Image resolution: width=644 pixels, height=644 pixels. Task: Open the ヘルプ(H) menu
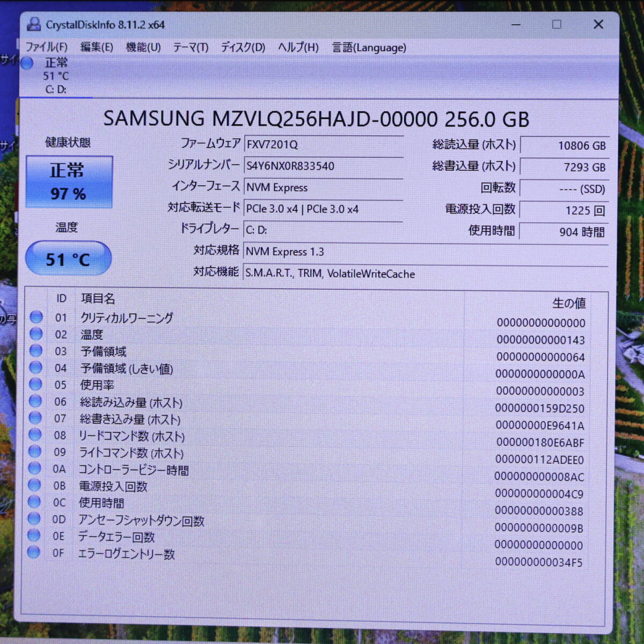tap(298, 47)
